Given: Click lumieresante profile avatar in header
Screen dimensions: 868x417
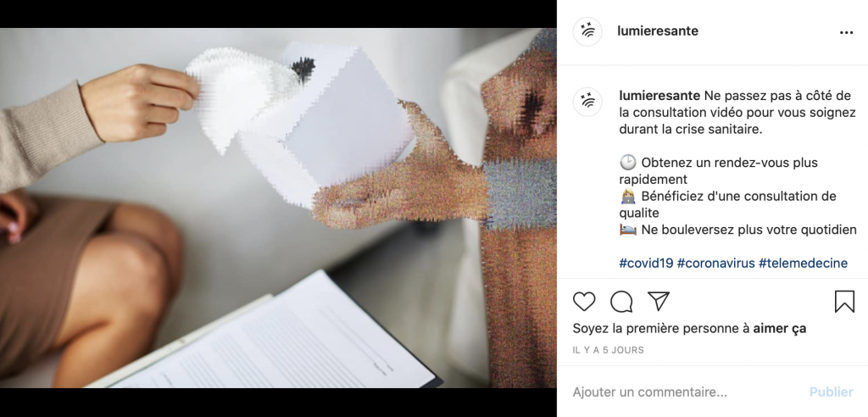Looking at the screenshot, I should 587,31.
